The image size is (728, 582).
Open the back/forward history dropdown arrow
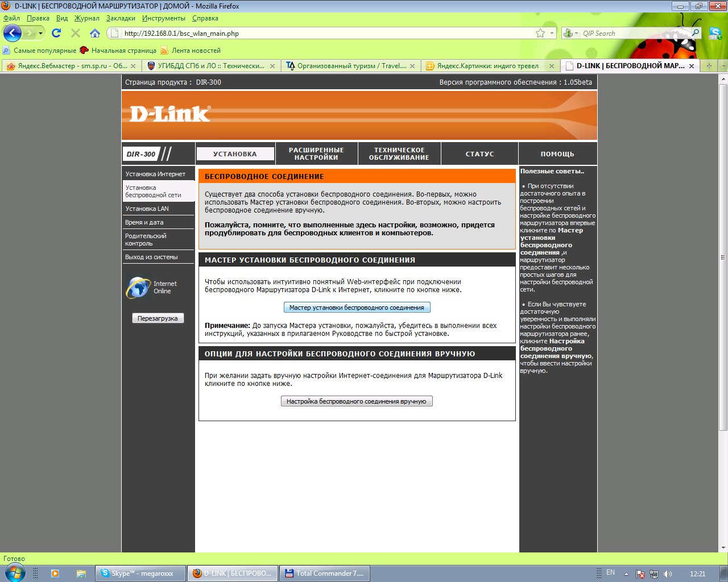point(40,33)
